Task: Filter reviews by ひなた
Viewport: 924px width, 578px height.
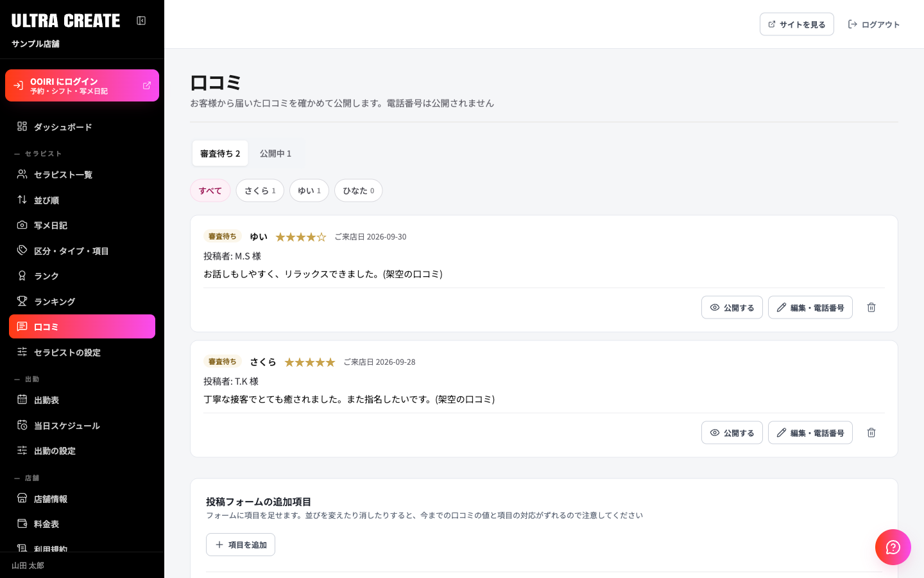Action: tap(359, 191)
